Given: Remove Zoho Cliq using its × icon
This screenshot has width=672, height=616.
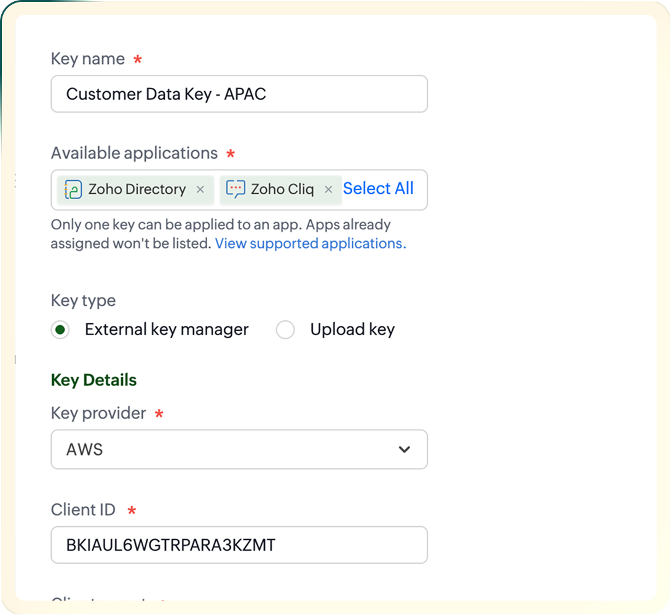Looking at the screenshot, I should click(329, 190).
